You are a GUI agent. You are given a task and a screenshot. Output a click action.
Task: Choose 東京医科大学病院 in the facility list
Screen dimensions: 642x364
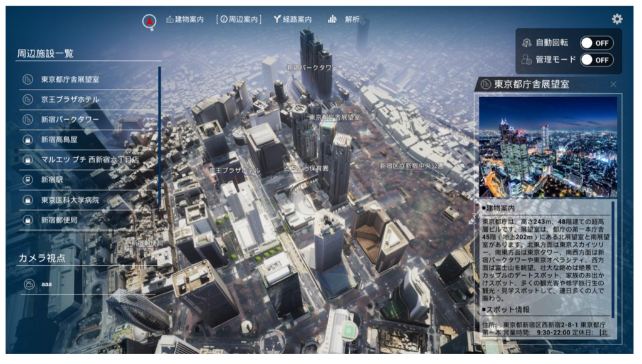pyautogui.click(x=70, y=200)
